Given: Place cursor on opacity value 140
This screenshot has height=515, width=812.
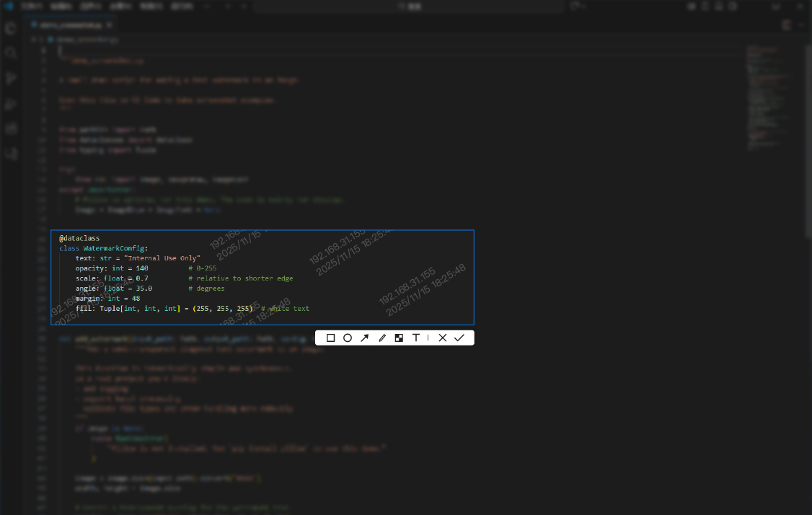Looking at the screenshot, I should [141, 268].
